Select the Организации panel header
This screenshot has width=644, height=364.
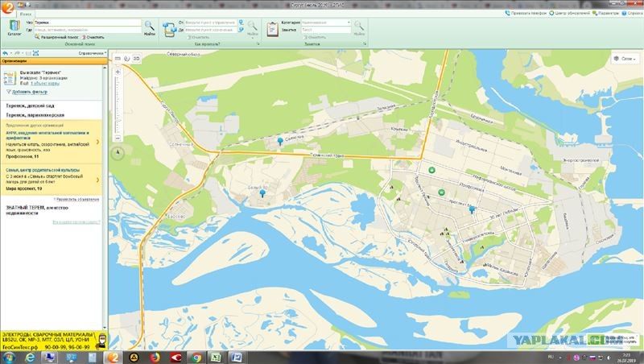[54, 61]
